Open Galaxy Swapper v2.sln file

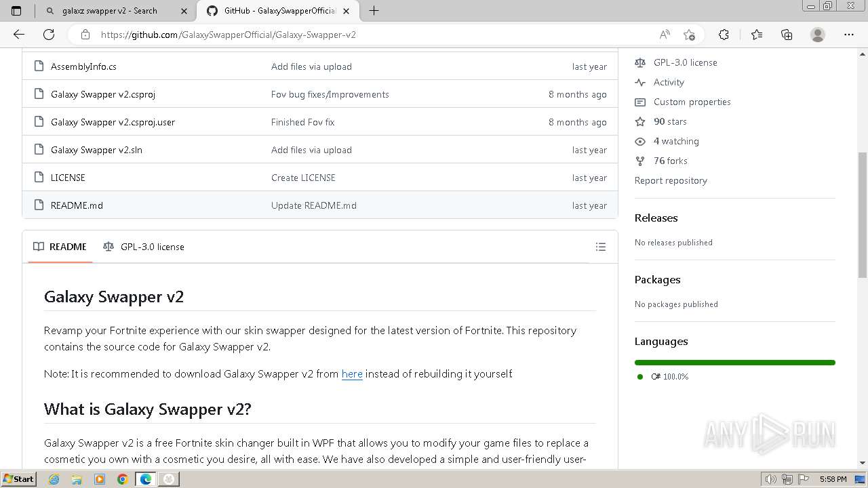click(96, 150)
